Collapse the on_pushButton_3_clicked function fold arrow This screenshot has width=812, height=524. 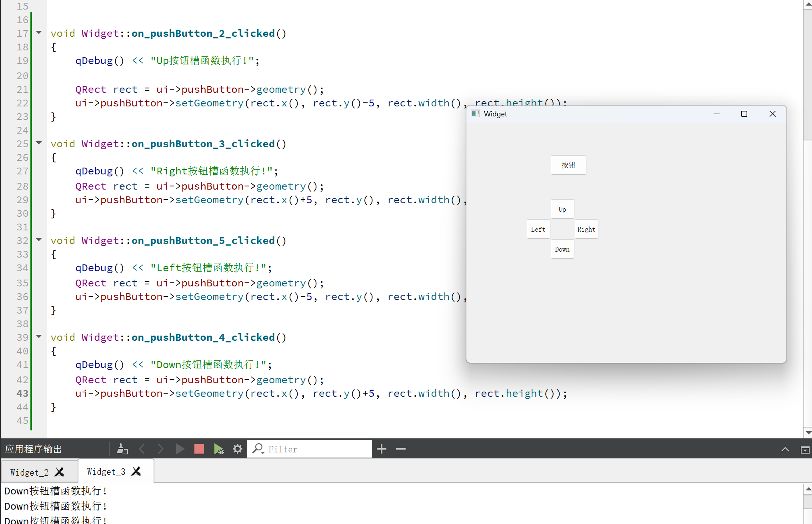[x=39, y=143]
